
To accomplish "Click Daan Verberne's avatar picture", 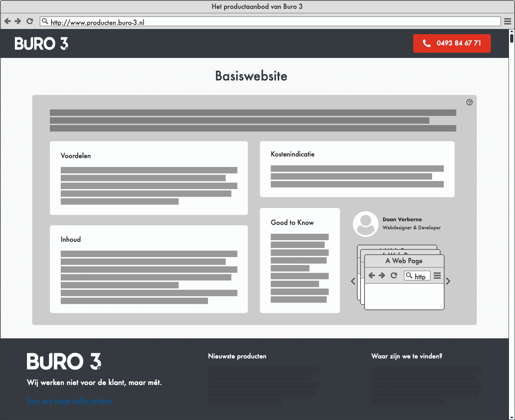I will point(365,224).
